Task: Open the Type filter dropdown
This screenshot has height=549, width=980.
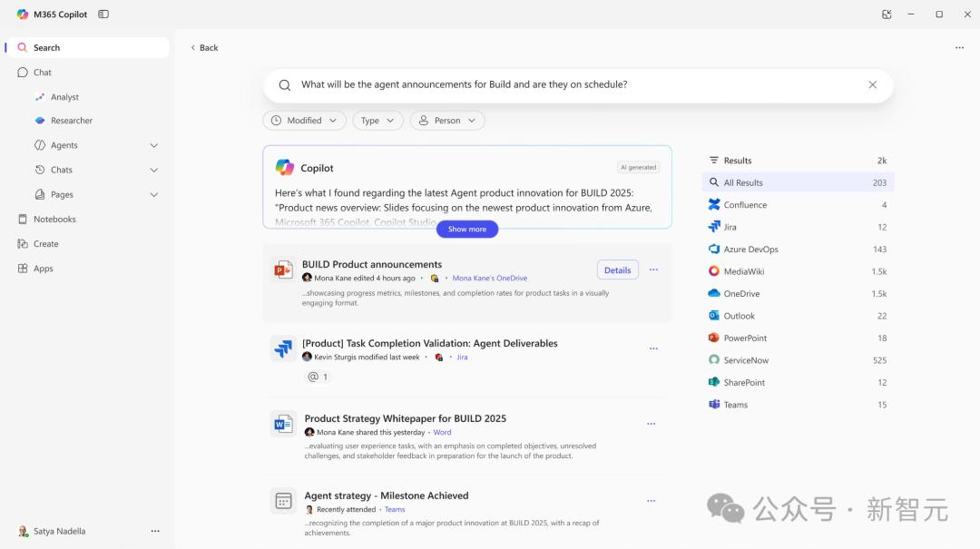Action: pos(377,121)
